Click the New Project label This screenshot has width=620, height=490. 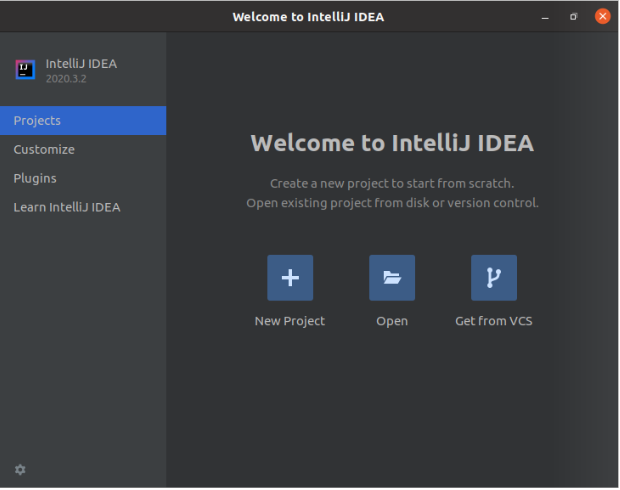tap(290, 322)
